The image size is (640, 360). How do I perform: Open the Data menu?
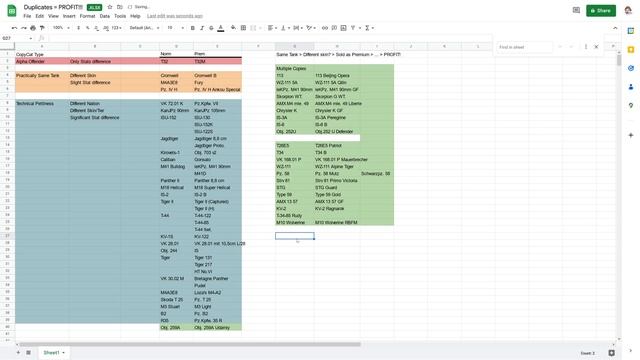tap(104, 16)
